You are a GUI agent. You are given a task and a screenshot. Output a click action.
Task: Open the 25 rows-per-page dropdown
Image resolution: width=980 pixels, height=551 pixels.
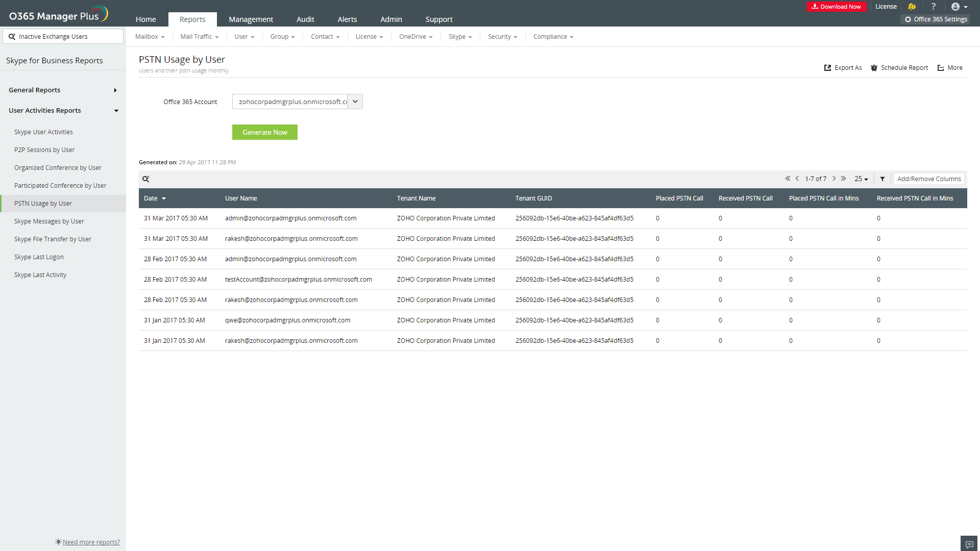pyautogui.click(x=861, y=179)
